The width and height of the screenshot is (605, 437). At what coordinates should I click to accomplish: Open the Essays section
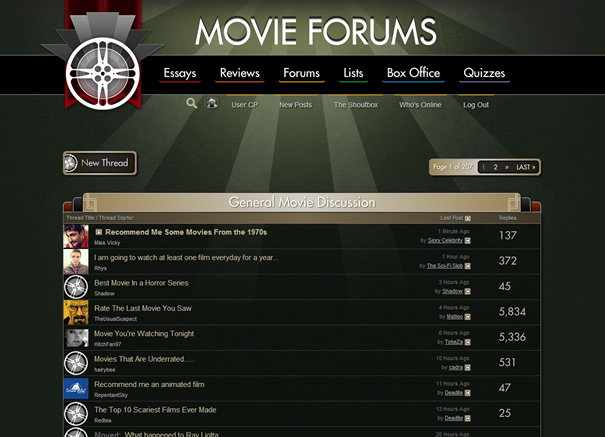tap(180, 73)
